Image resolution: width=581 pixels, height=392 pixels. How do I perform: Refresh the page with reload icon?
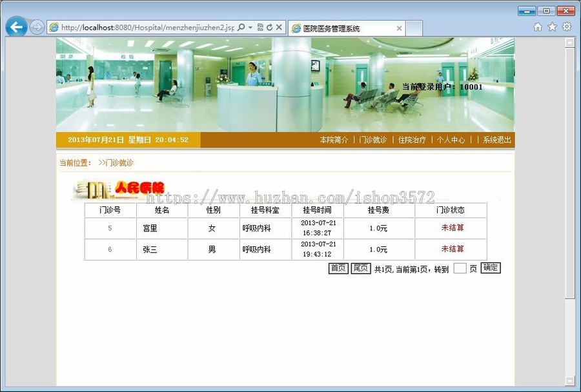tap(270, 27)
